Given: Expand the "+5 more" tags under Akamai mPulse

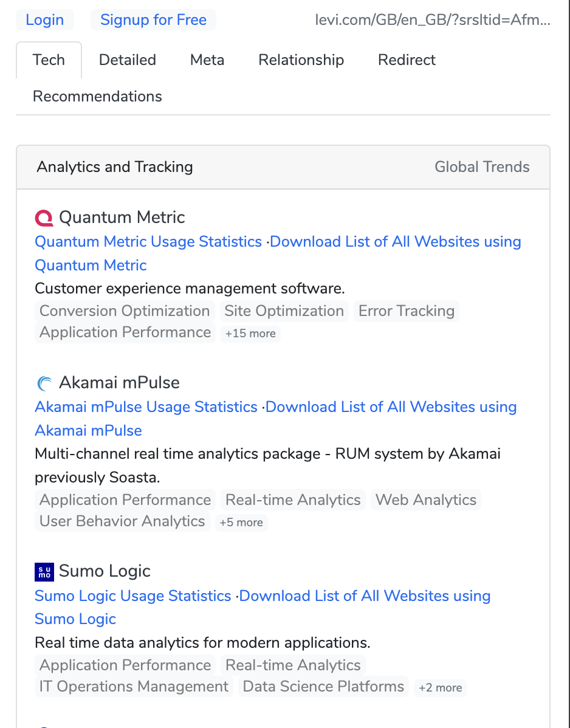Looking at the screenshot, I should (241, 523).
